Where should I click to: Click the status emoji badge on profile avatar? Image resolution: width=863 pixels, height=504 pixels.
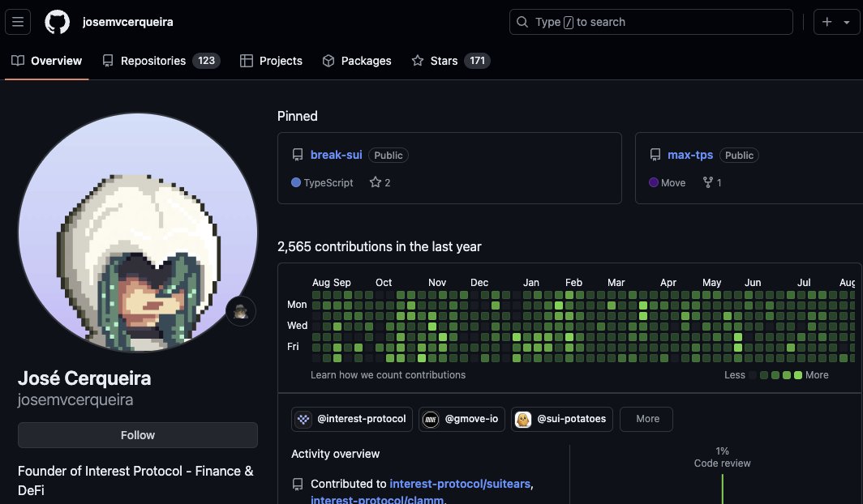click(241, 310)
